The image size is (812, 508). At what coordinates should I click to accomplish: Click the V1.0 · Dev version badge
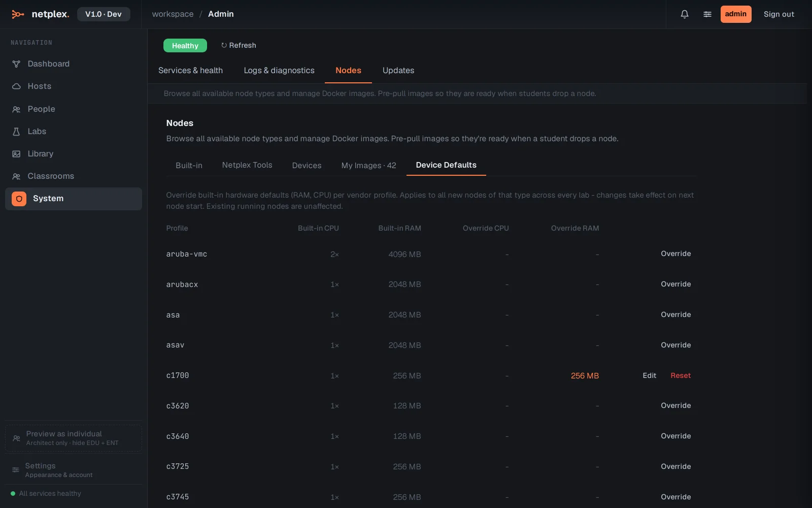click(104, 14)
